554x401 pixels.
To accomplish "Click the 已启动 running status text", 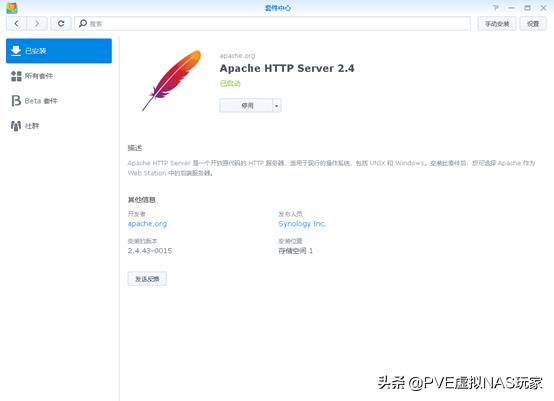I will coord(230,83).
